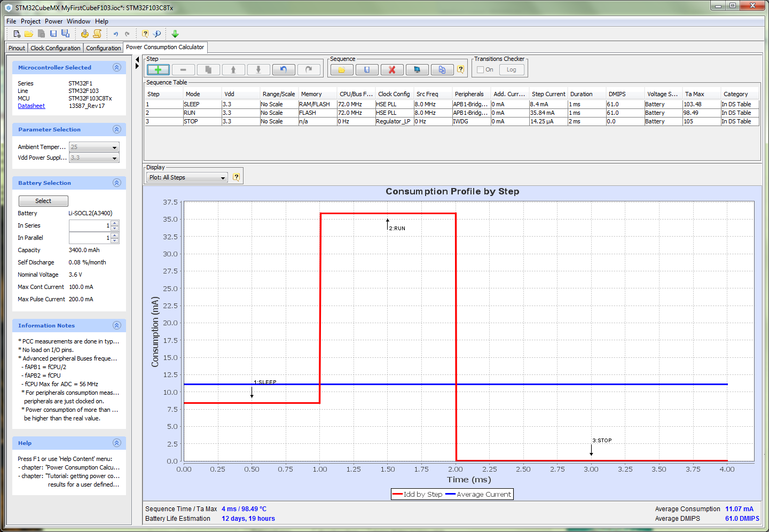Open the Power menu
769x532 pixels.
(53, 21)
